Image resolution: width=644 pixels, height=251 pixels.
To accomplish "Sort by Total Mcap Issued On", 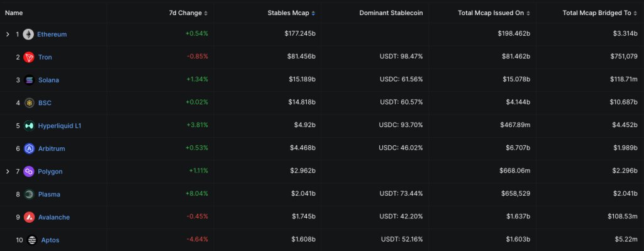I will tap(494, 13).
